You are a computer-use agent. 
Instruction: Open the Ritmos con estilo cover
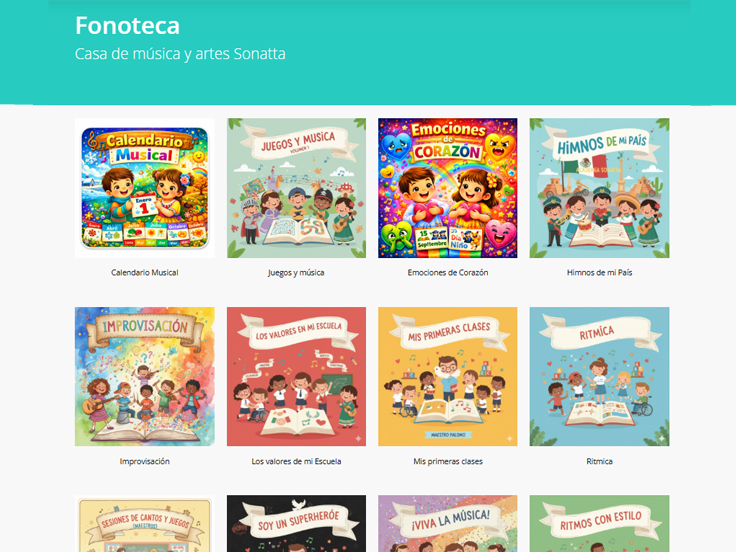point(599,523)
